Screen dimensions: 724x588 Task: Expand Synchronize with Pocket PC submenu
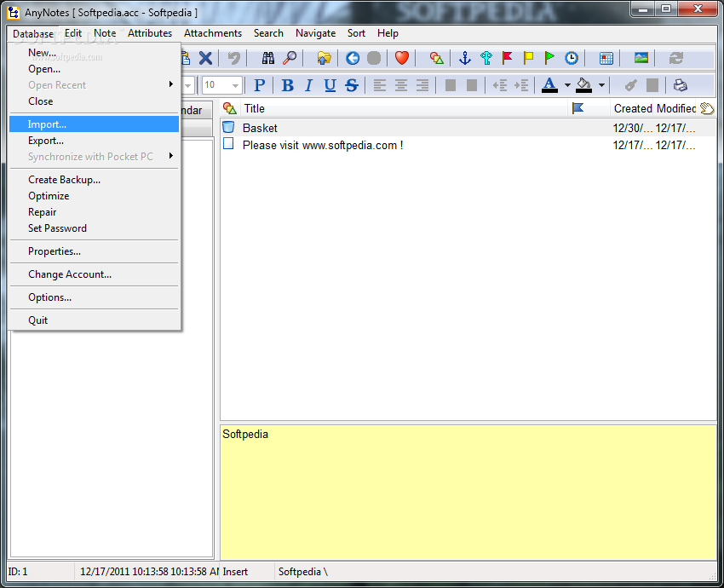pos(171,156)
